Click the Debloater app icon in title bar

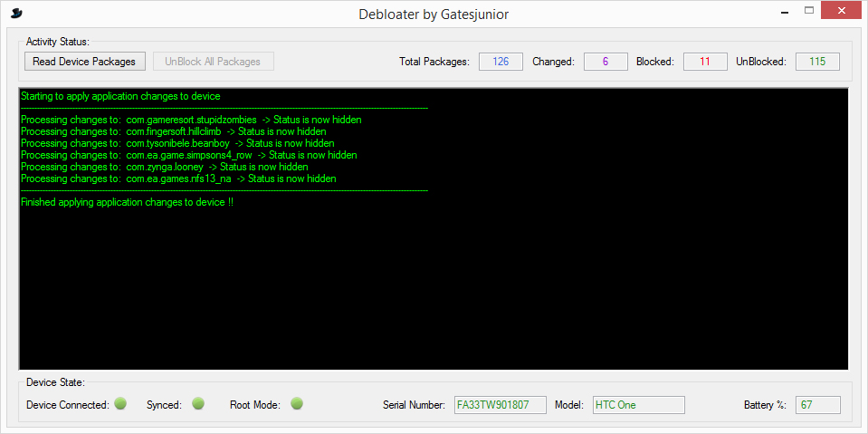pyautogui.click(x=16, y=14)
